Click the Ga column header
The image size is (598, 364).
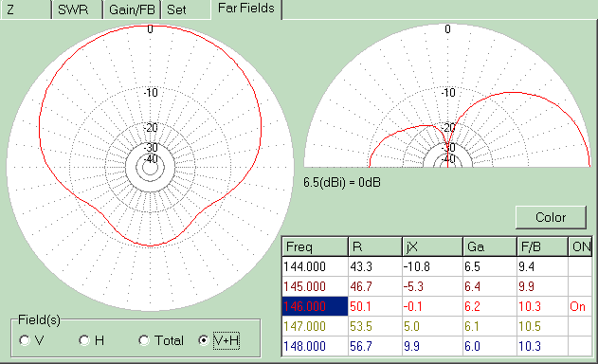[490, 246]
